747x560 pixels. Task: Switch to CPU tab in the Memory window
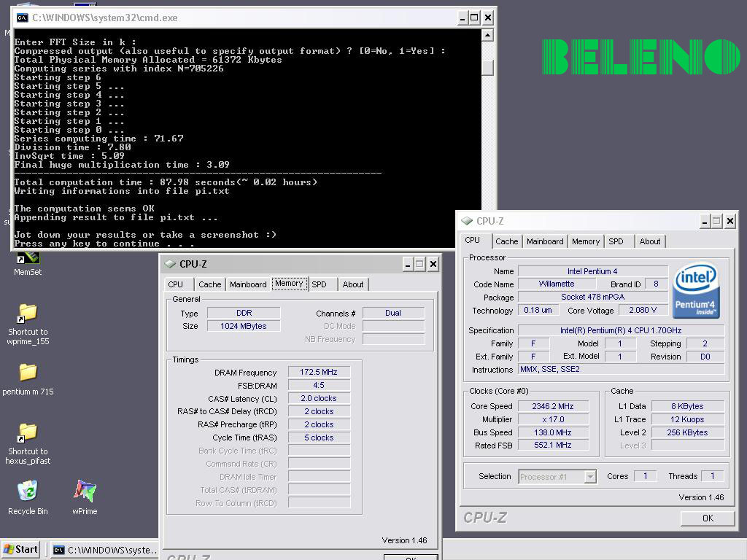click(176, 284)
